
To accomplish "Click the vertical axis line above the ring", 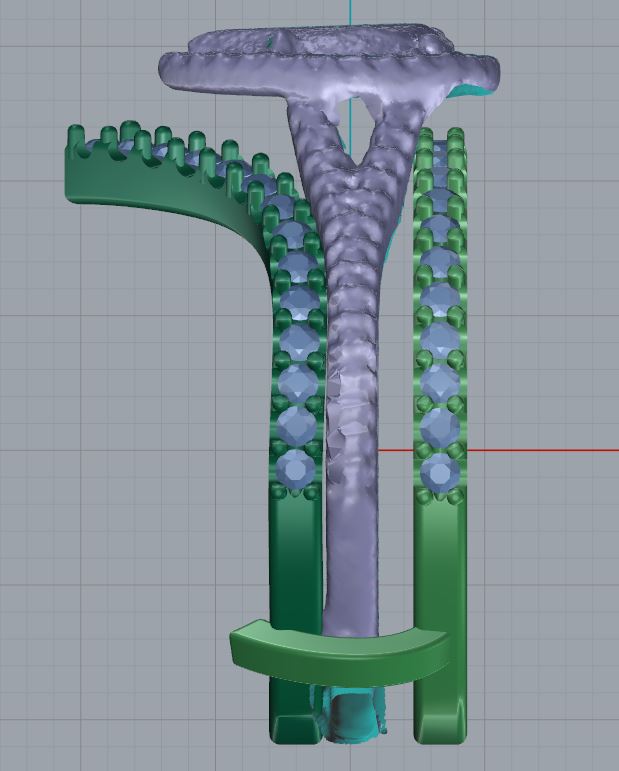I will point(351,12).
